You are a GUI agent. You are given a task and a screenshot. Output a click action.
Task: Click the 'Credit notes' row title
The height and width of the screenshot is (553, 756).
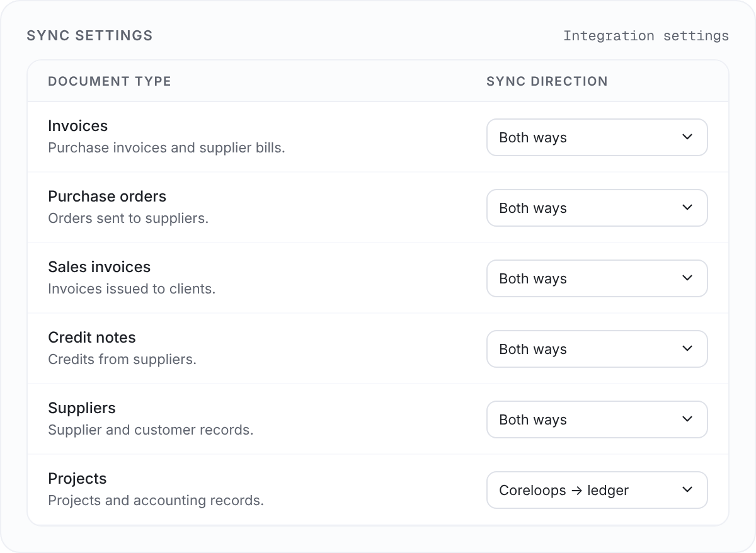click(92, 338)
